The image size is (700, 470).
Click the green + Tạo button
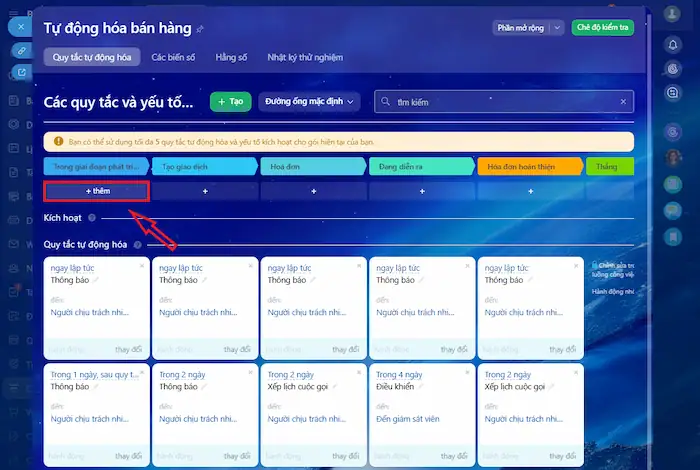coord(231,102)
